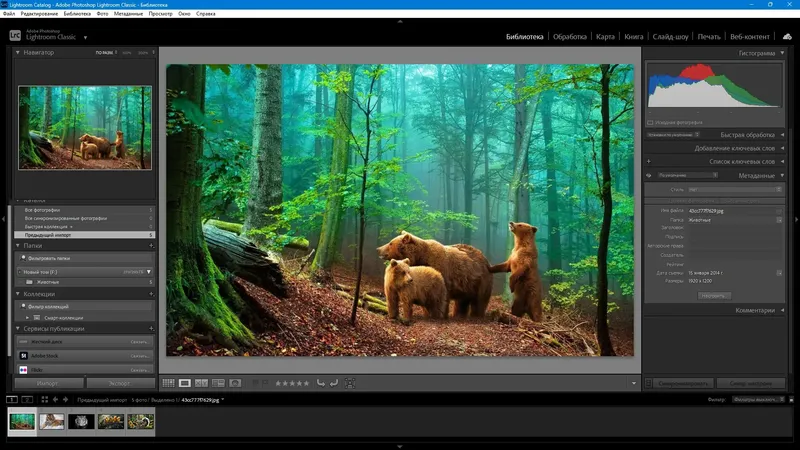Toggle the Исходная фотография checkbox
Screen dimensions: 800x450
pyautogui.click(x=650, y=122)
